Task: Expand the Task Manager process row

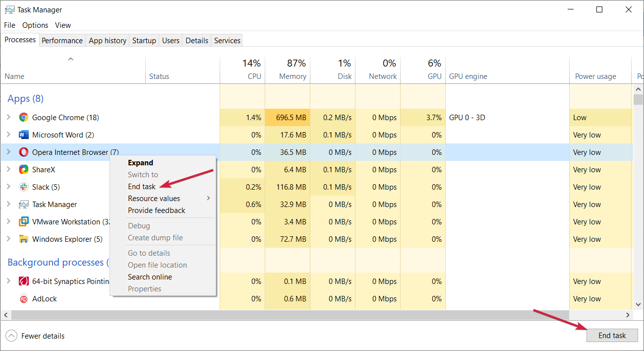Action: [8, 205]
